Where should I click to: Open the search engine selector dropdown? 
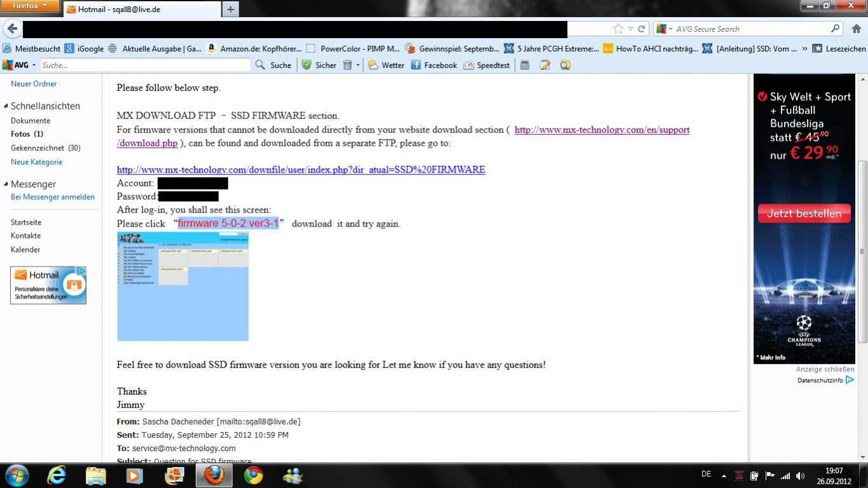(x=665, y=29)
